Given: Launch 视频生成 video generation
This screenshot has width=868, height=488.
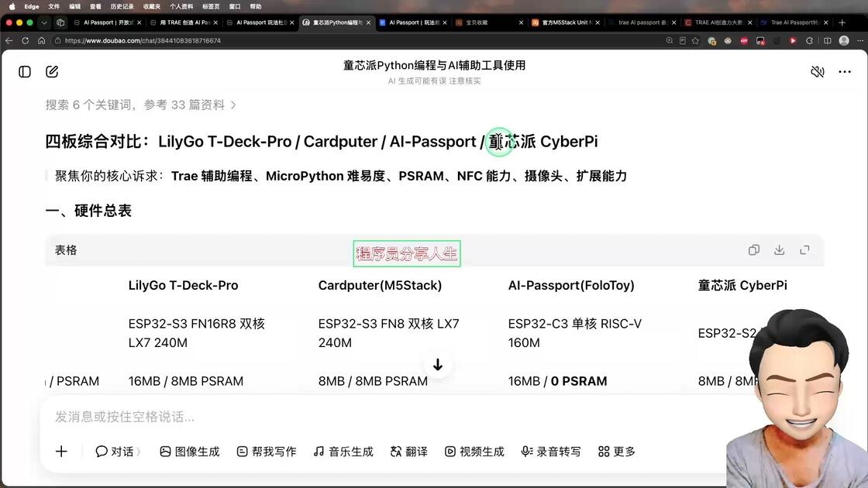Looking at the screenshot, I should click(x=474, y=452).
